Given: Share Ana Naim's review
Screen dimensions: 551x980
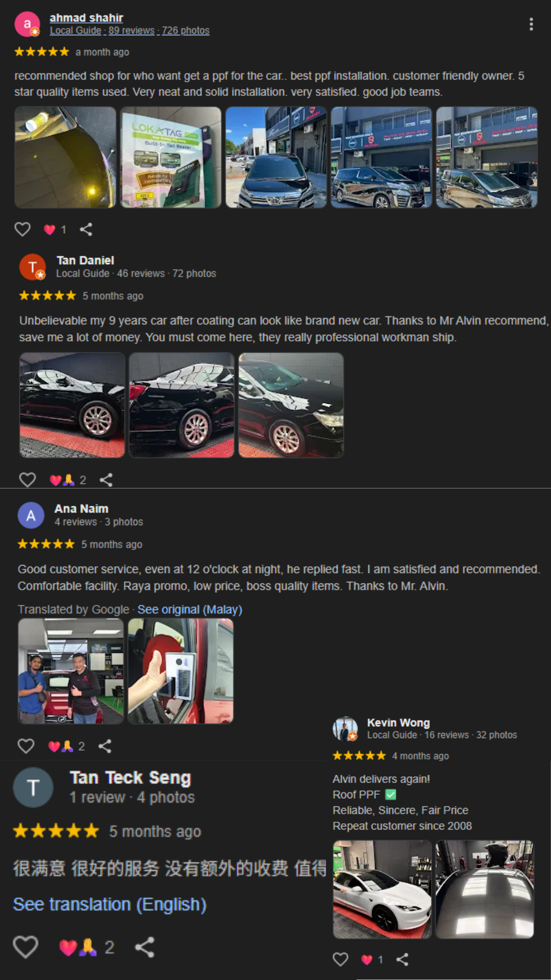Looking at the screenshot, I should [105, 746].
